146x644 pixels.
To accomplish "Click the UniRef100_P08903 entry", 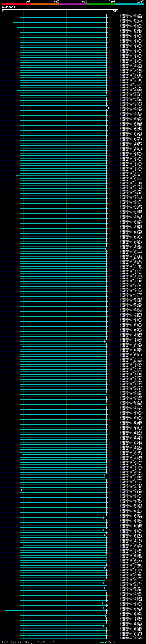I will click(131, 271).
